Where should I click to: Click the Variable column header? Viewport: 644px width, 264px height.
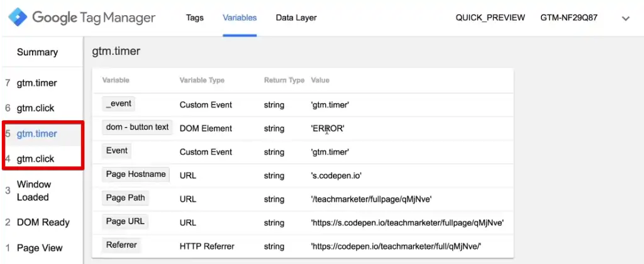pos(116,80)
